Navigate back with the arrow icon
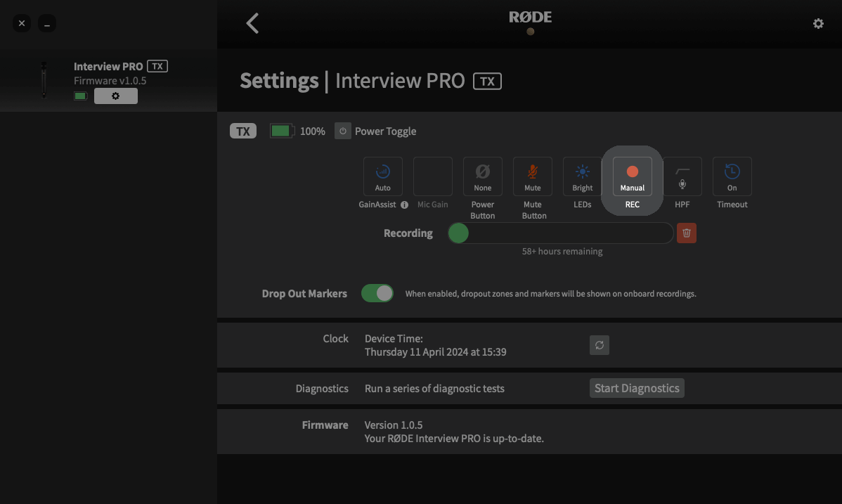This screenshot has height=504, width=842. (252, 22)
